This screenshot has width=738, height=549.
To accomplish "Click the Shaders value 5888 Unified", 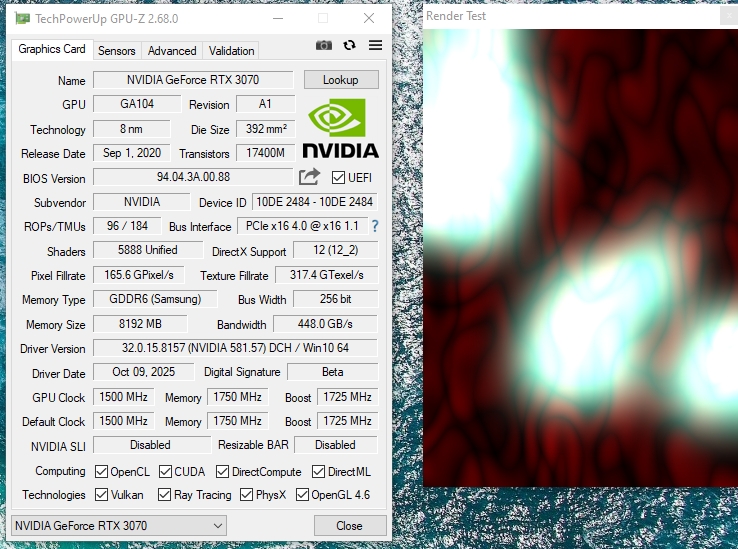I will click(x=148, y=250).
